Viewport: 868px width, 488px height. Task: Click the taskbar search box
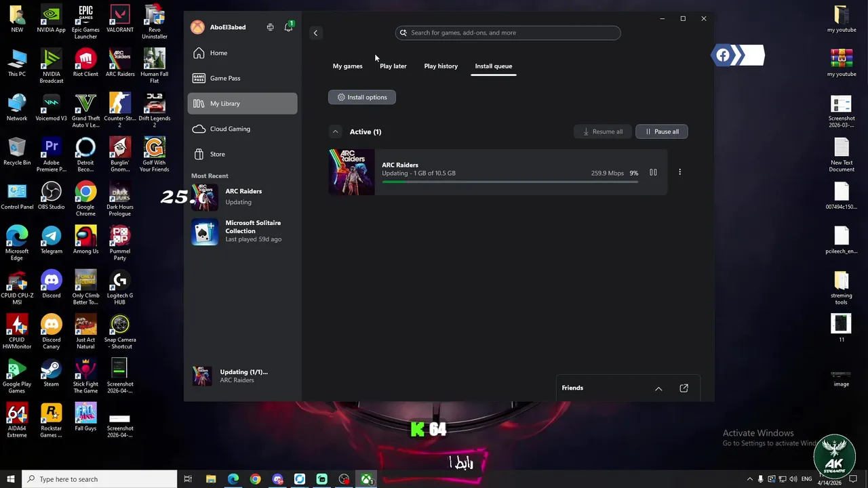coord(100,479)
